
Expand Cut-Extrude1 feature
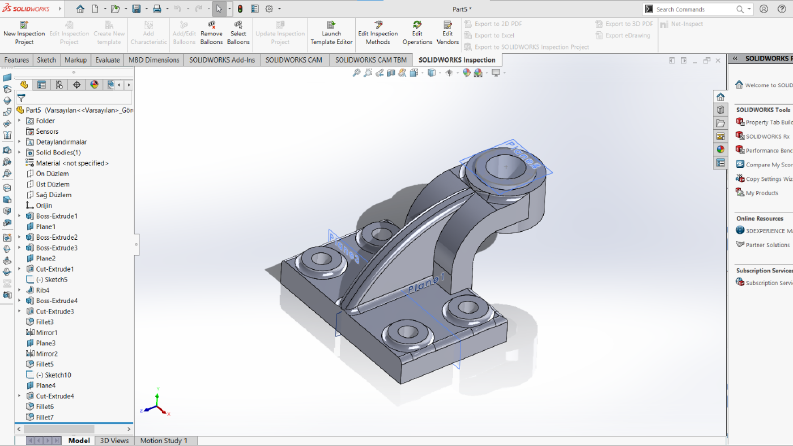point(20,269)
